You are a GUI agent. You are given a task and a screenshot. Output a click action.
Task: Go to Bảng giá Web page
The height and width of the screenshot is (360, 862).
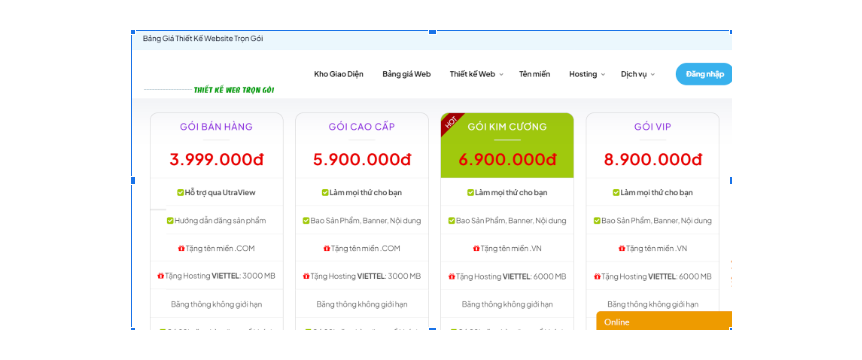(407, 74)
